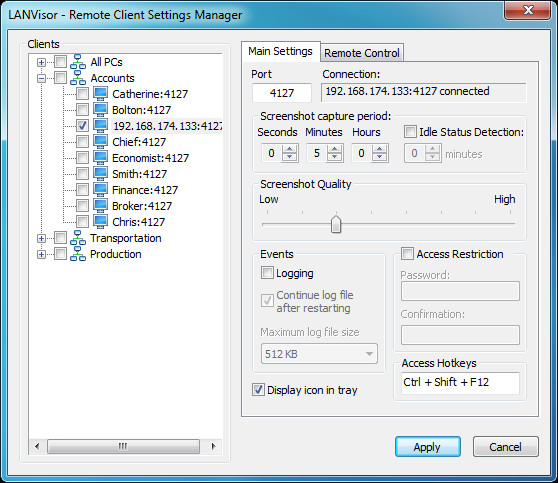The width and height of the screenshot is (558, 483).
Task: Open the Remote Control tab
Action: tap(362, 53)
